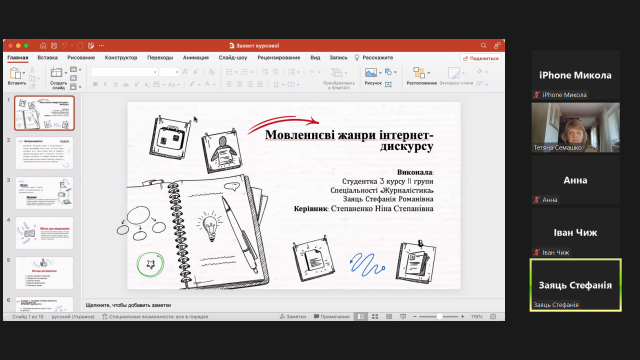The height and width of the screenshot is (360, 640).
Task: Click the Redo icon in title bar
Action: (80, 46)
